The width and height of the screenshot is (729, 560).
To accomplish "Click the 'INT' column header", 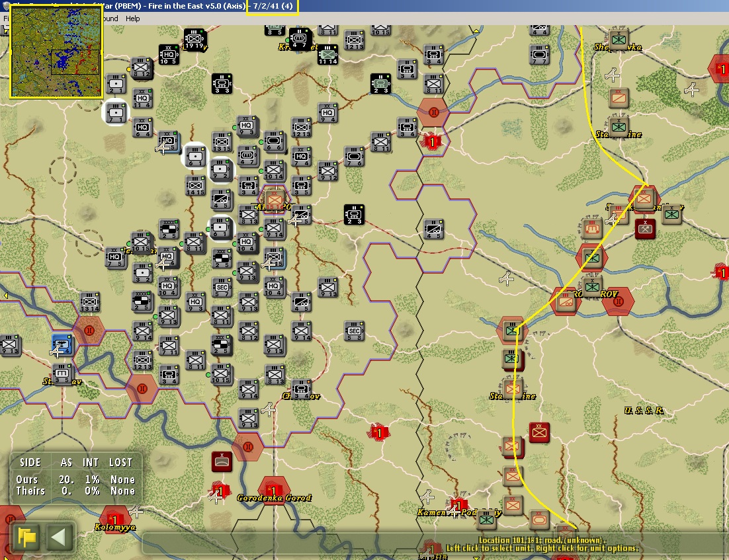I will click(x=91, y=462).
